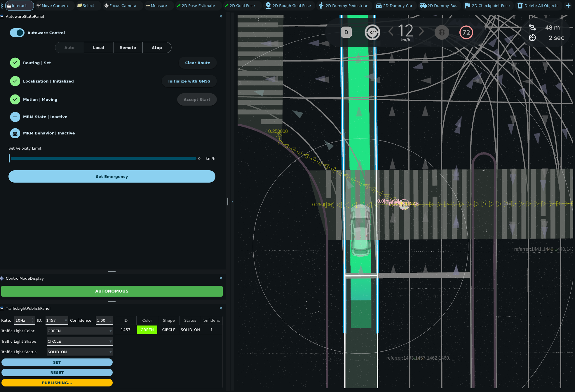Viewport: 575px width, 392px height.
Task: Switch to the 2D Pose Estimate tool
Action: (196, 6)
